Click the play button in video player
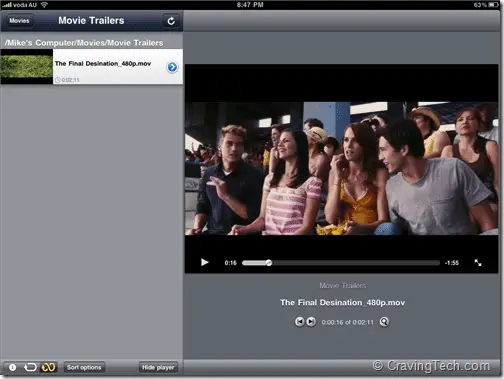The width and height of the screenshot is (504, 379). (205, 263)
